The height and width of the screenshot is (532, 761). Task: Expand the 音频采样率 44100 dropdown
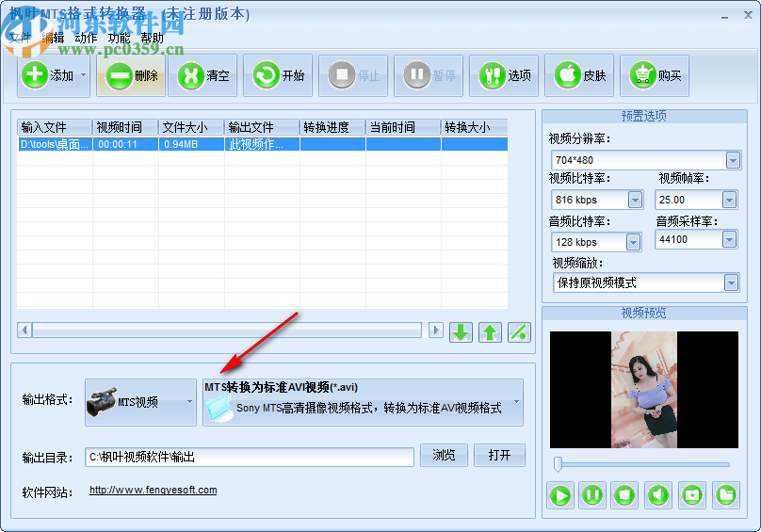[x=729, y=239]
